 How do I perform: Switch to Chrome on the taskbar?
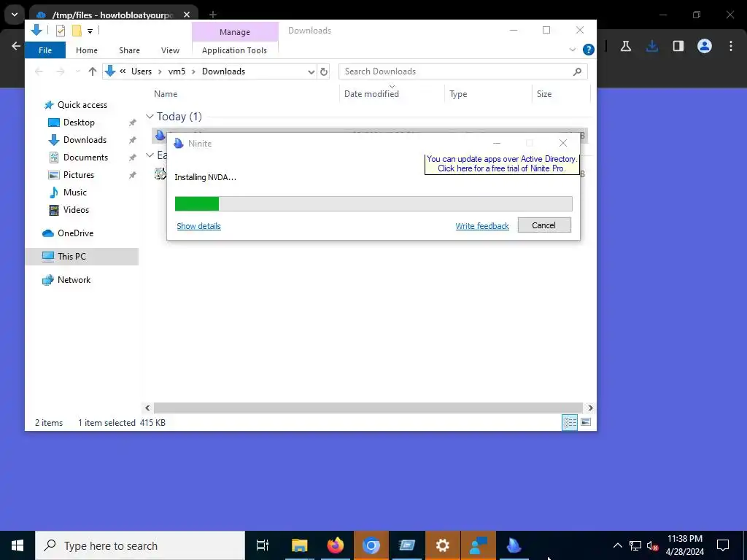[371, 545]
